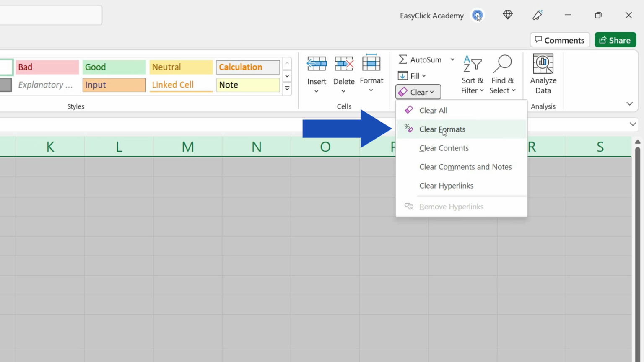Click the EasyClick Academy recording indicator
The height and width of the screenshot is (362, 644).
click(x=478, y=16)
